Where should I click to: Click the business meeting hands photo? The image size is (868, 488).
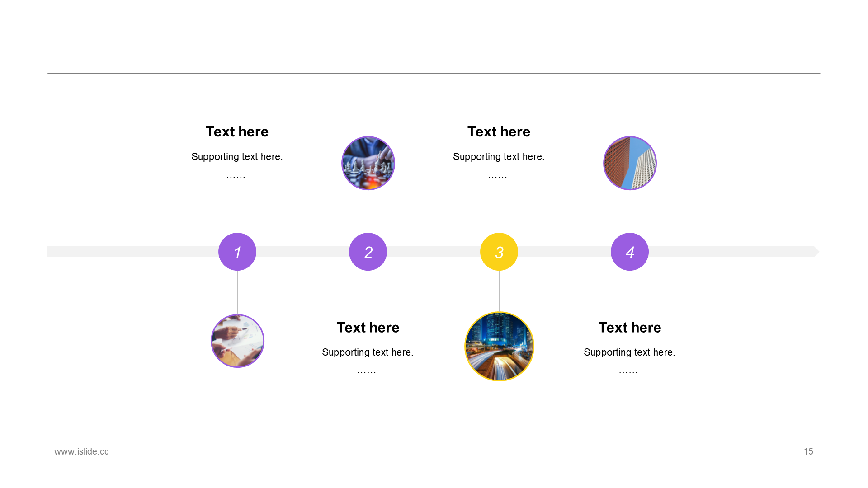pyautogui.click(x=237, y=341)
